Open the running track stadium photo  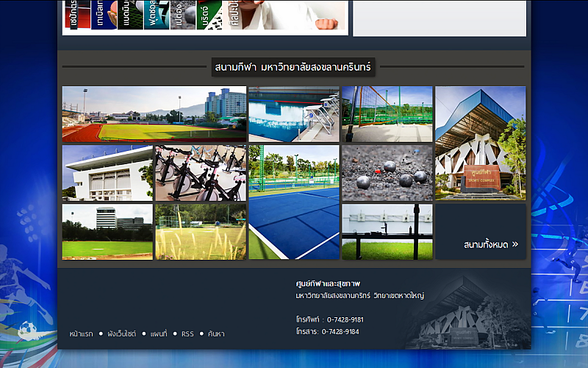coord(154,114)
